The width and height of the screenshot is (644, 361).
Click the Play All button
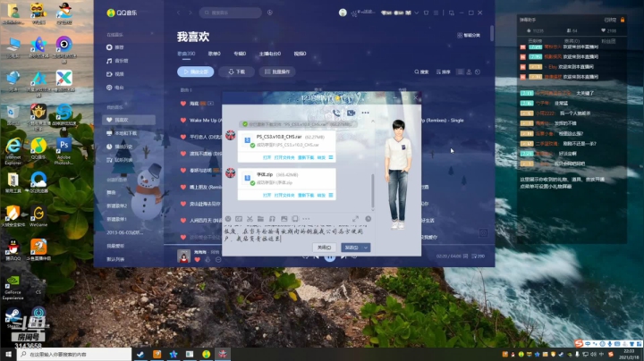coord(196,71)
